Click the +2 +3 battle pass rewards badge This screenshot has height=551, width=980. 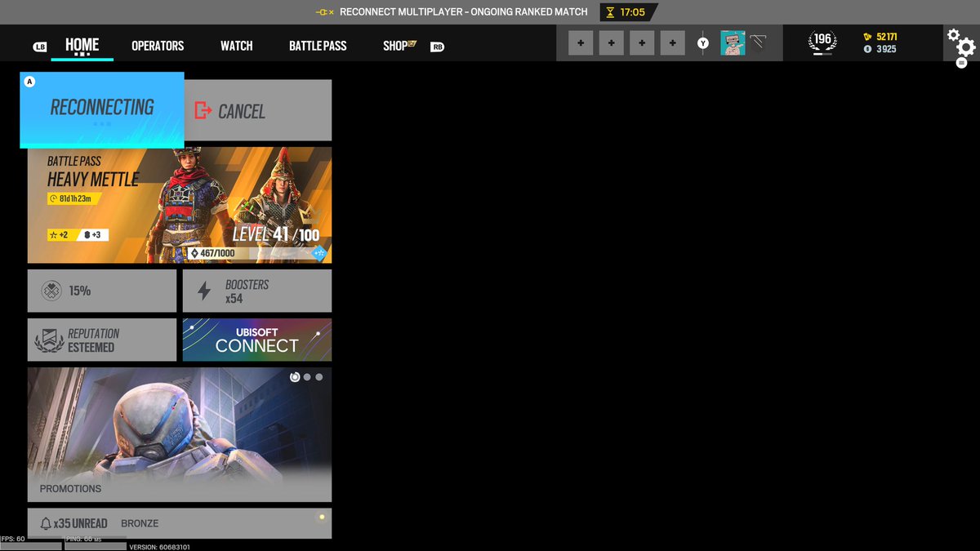[78, 235]
